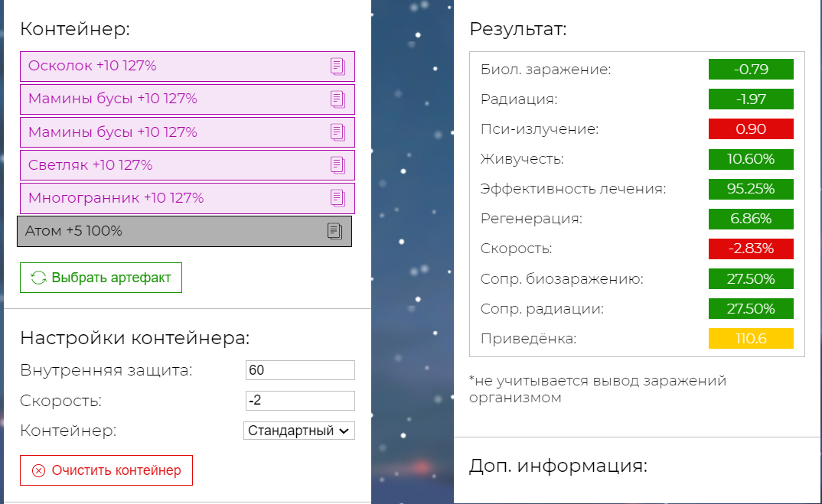This screenshot has height=504, width=822.
Task: Click the red Пси-излучение value 0.90
Action: [750, 129]
